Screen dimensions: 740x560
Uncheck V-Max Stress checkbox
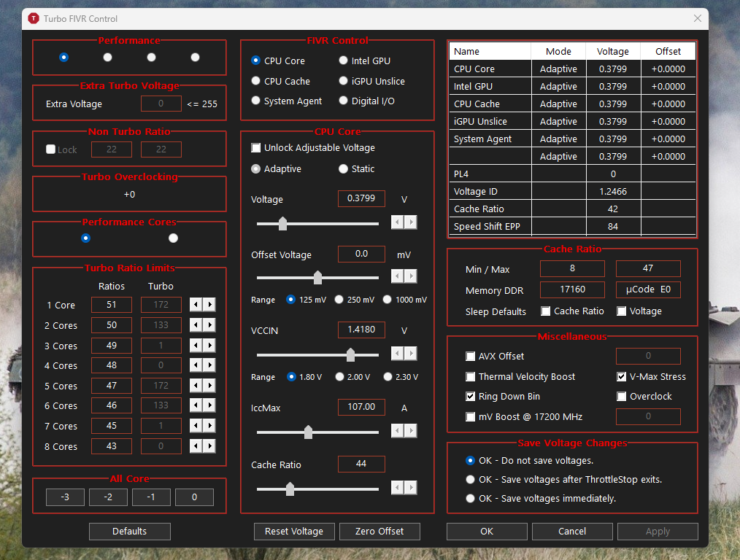click(x=622, y=377)
